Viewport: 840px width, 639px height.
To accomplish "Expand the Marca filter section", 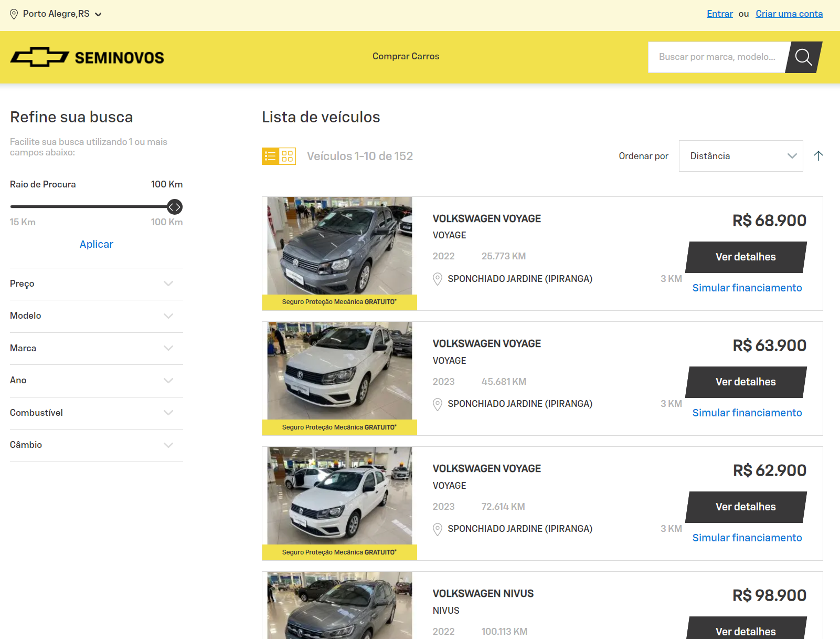I will click(x=168, y=348).
